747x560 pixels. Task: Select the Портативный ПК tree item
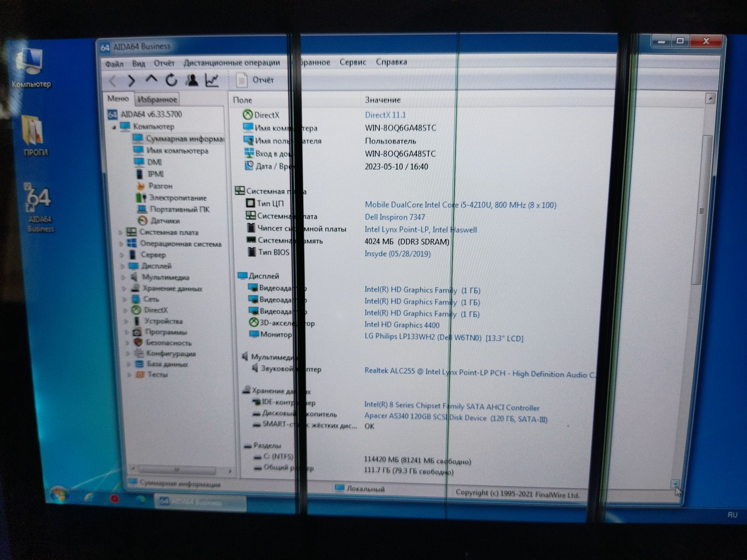pyautogui.click(x=174, y=209)
